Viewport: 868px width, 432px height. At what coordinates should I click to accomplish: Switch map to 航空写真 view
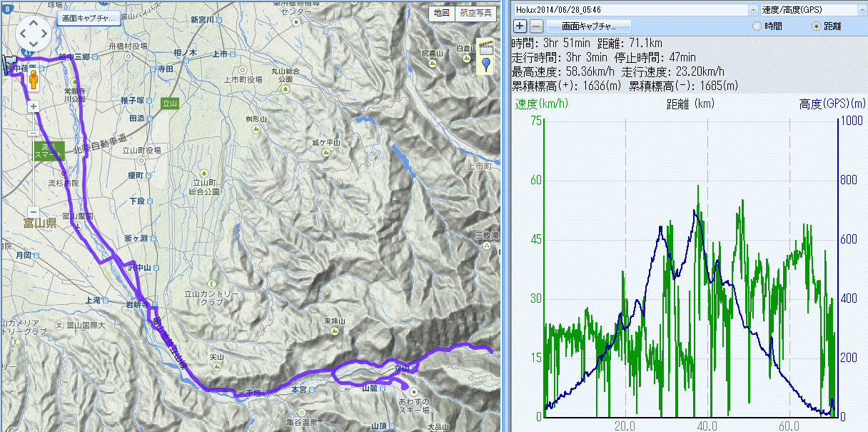tap(475, 13)
